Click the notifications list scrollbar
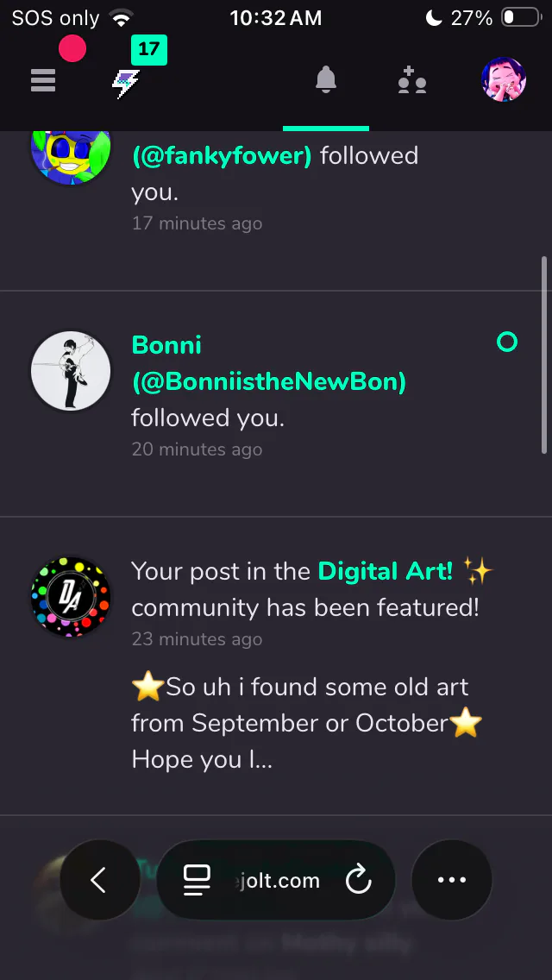552x980 pixels. (544, 354)
